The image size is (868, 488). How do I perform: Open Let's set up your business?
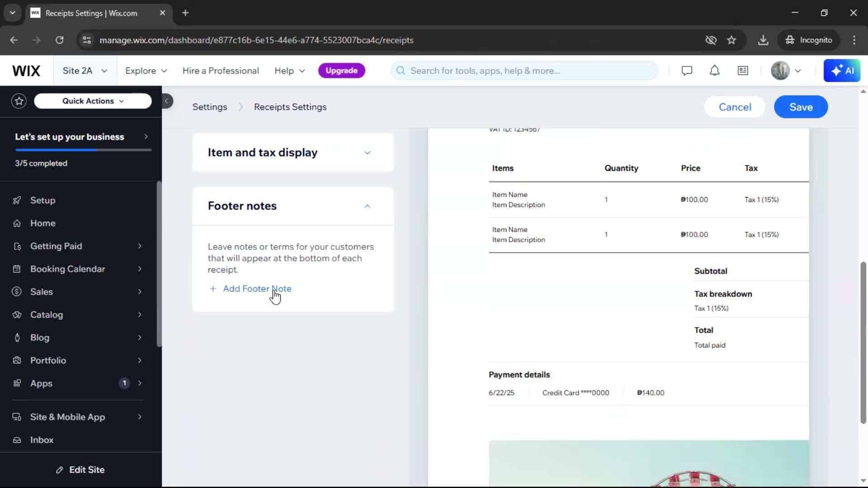point(81,137)
